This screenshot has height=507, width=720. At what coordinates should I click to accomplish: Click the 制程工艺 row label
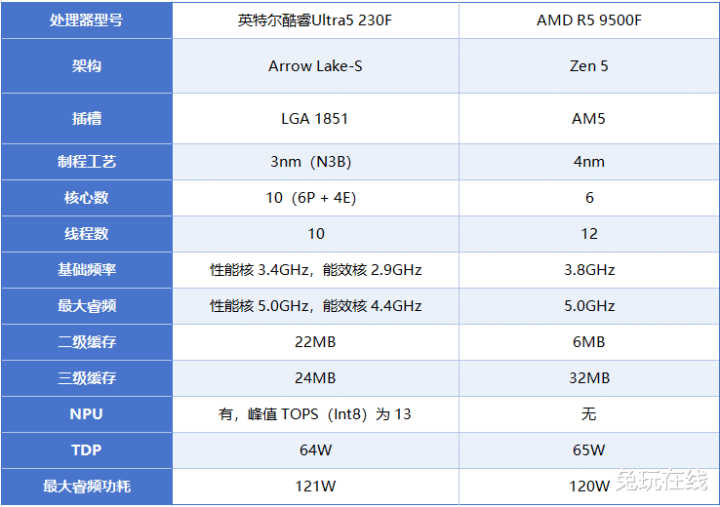(x=87, y=162)
